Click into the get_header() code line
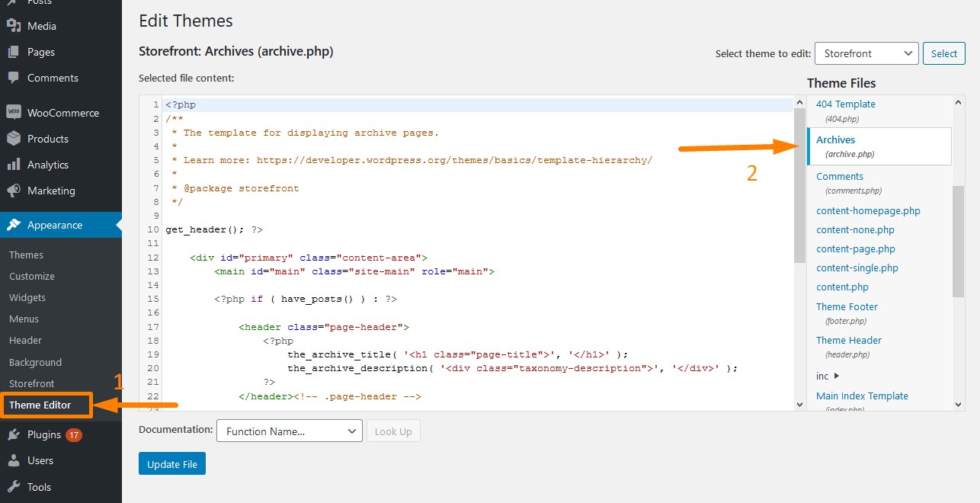The height and width of the screenshot is (503, 980). [214, 229]
